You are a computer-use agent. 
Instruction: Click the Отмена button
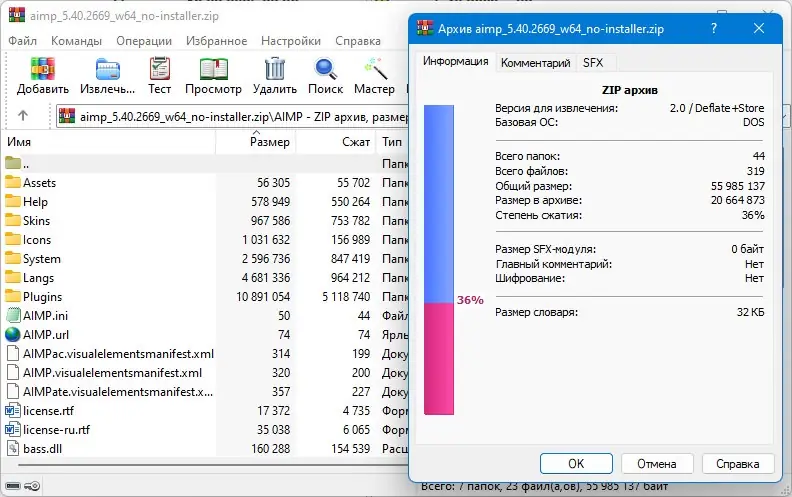657,464
